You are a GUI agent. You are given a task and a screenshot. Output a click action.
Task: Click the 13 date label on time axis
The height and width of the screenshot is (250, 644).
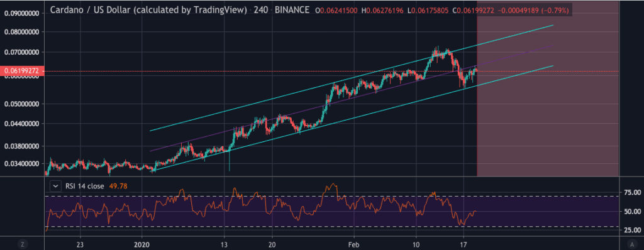225,244
